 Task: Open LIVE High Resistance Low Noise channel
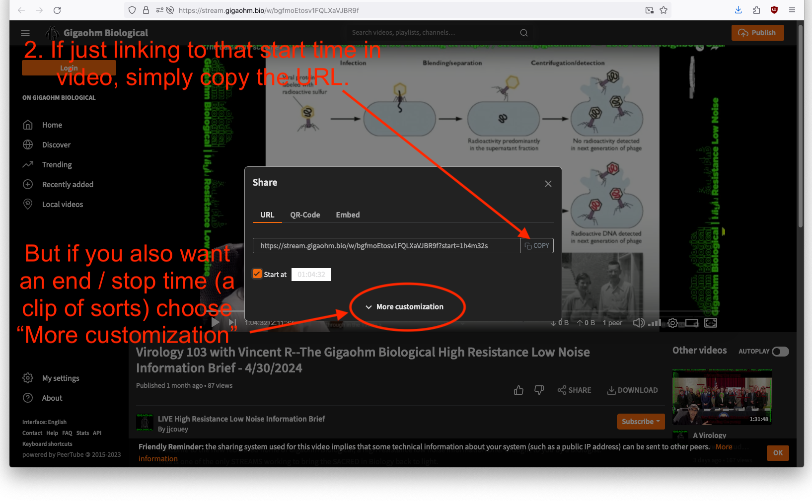point(241,419)
